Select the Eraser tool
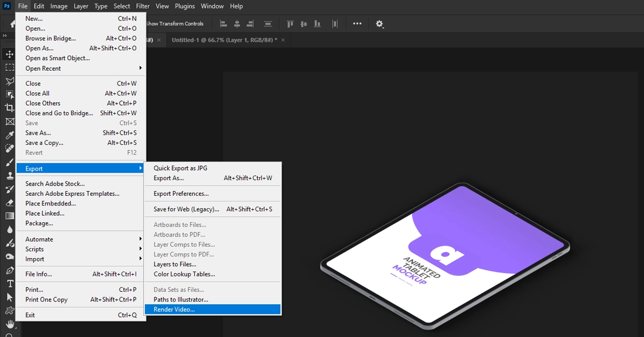This screenshot has width=644, height=337. point(10,202)
